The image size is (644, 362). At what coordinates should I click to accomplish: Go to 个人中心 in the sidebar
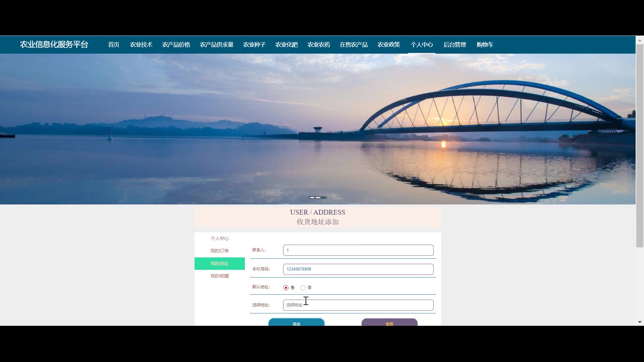220,238
